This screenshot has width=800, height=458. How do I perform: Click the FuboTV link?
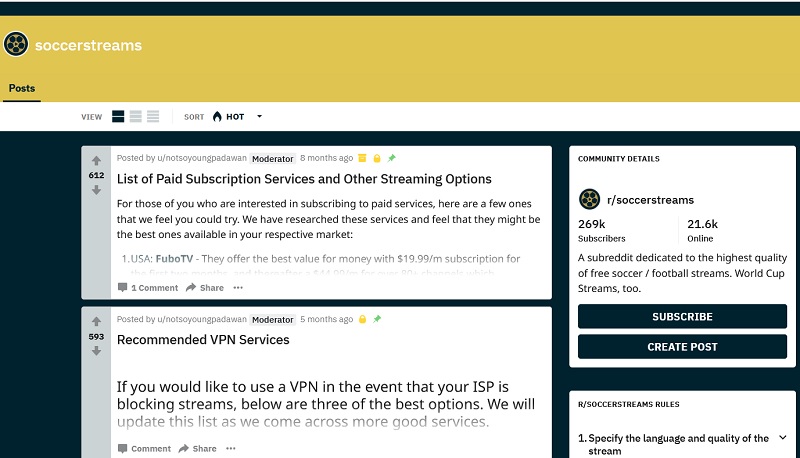point(174,259)
